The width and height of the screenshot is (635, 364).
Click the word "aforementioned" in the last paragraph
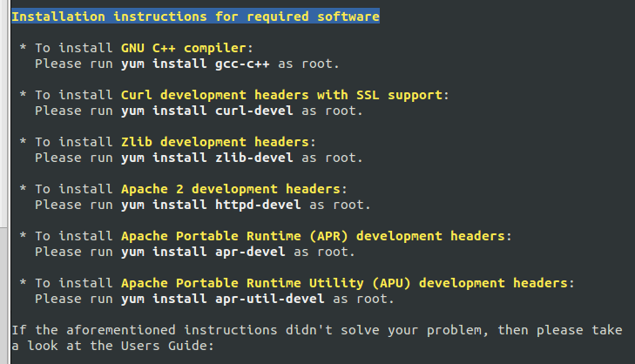[121, 330]
